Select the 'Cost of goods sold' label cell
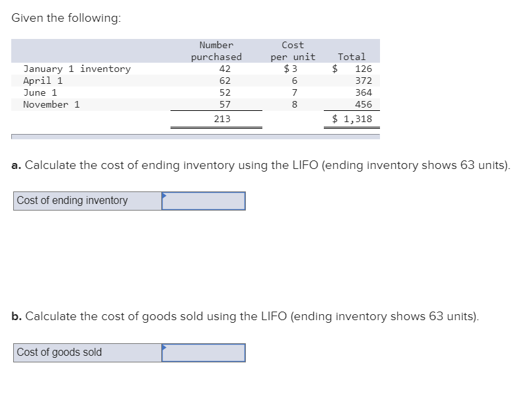 point(87,353)
